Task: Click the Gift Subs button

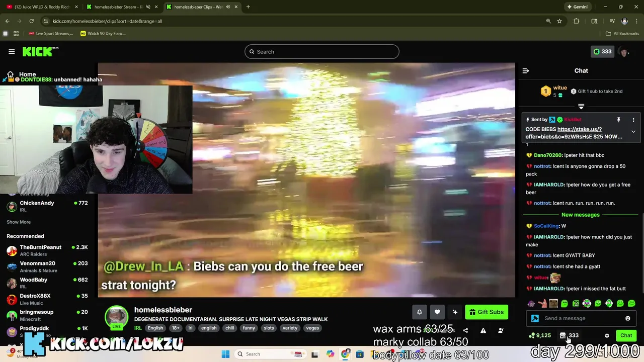Action: pos(487,312)
